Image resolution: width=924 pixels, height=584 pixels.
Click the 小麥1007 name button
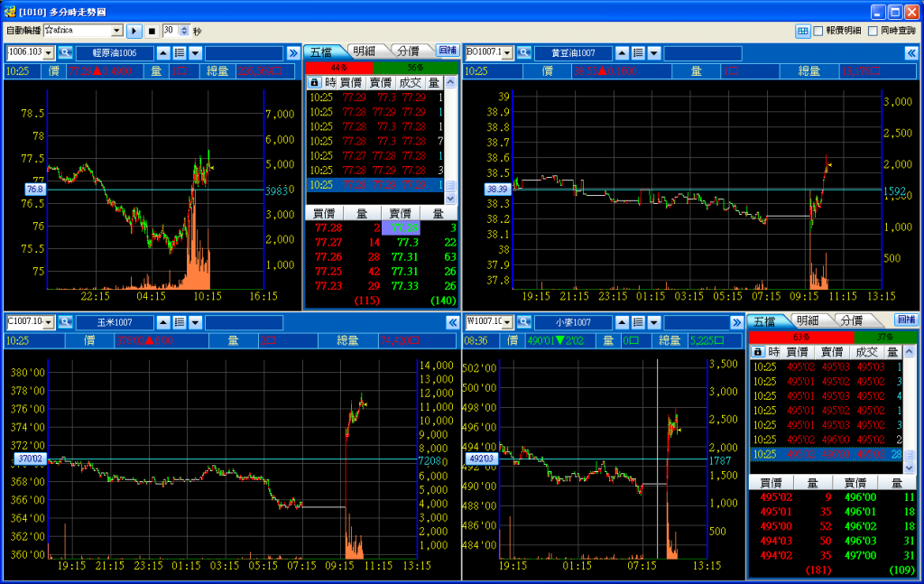[x=573, y=322]
